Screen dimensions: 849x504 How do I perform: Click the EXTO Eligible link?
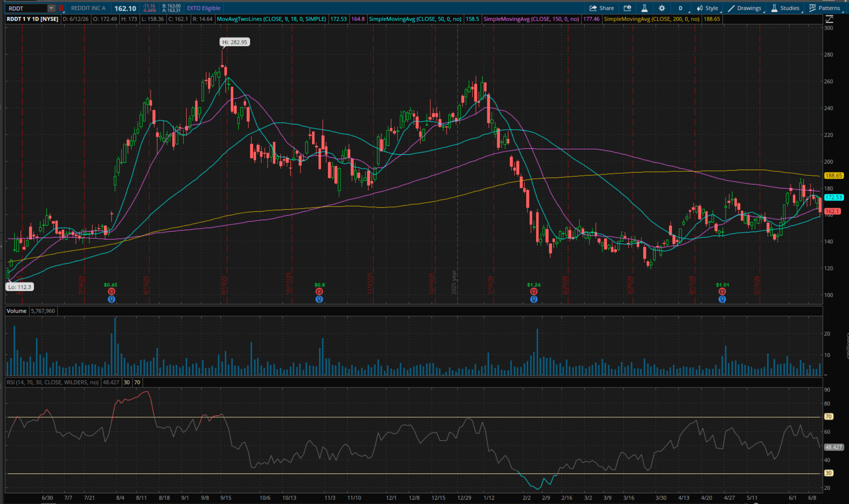[203, 8]
